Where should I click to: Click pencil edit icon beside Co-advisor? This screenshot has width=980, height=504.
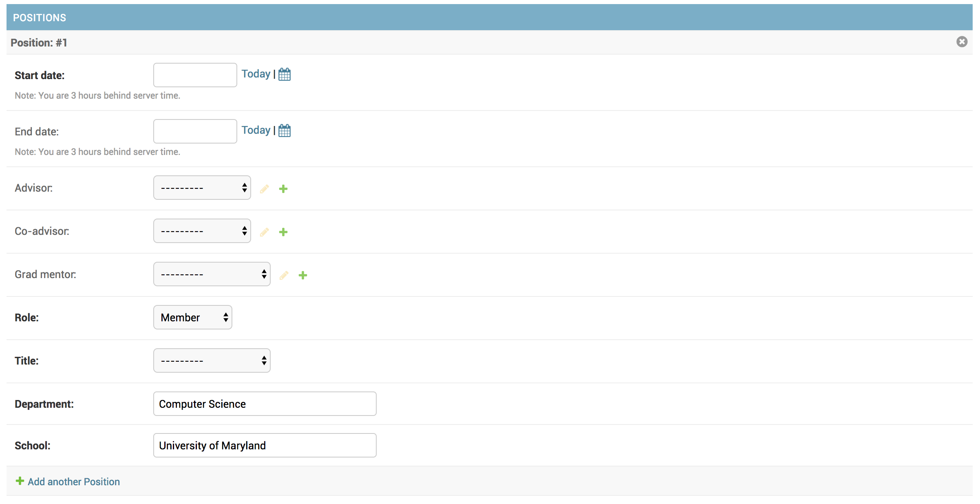pos(265,232)
